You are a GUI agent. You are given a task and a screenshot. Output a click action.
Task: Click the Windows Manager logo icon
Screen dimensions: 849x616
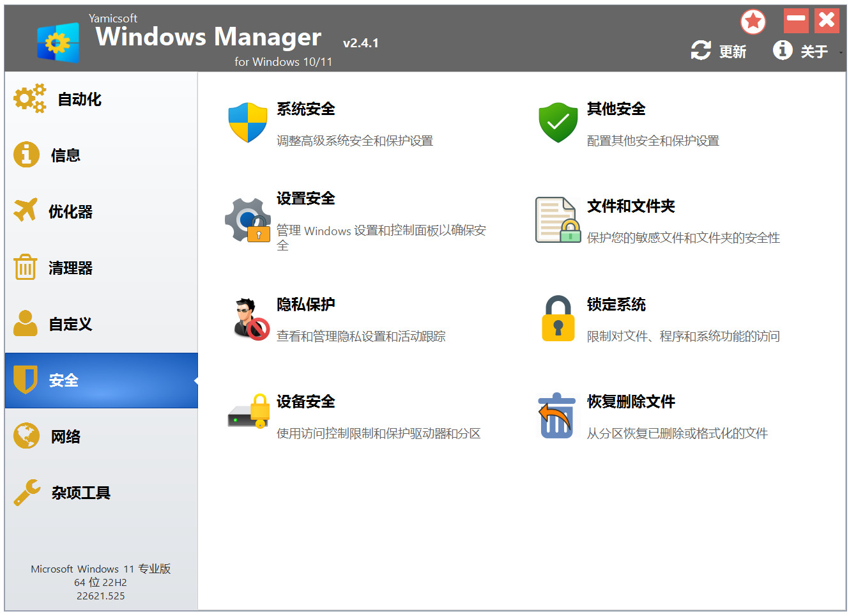58,43
